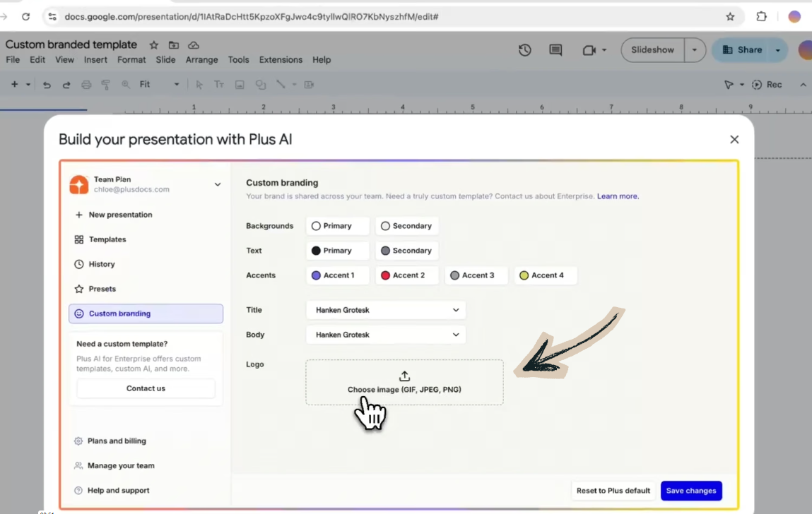Click the Rec recording button
This screenshot has width=812, height=514.
767,85
